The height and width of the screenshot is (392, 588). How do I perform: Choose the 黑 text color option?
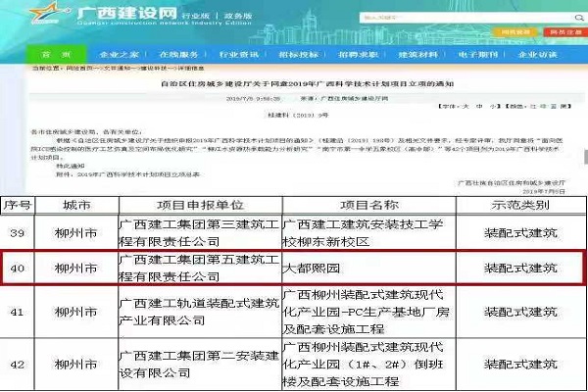563,106
